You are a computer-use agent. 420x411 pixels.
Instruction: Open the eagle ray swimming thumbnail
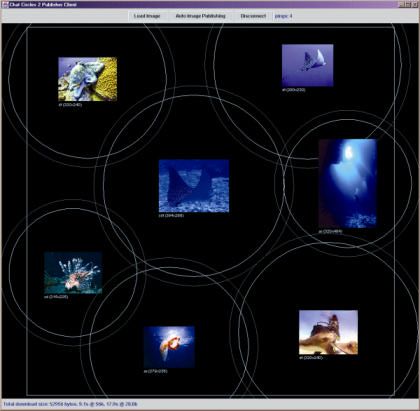[307, 66]
